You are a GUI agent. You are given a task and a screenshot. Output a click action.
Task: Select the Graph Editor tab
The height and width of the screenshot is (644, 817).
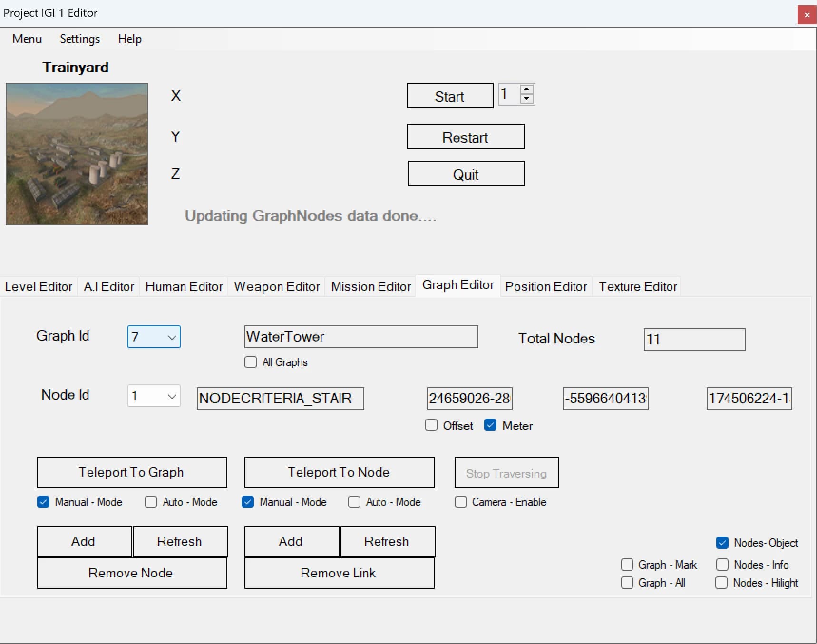(458, 285)
